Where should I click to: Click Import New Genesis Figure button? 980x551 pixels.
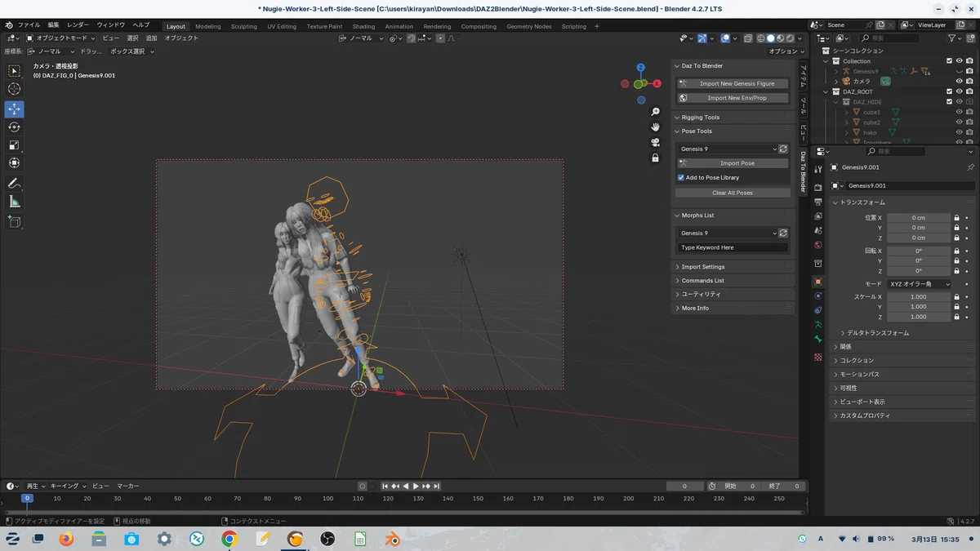tap(733, 83)
